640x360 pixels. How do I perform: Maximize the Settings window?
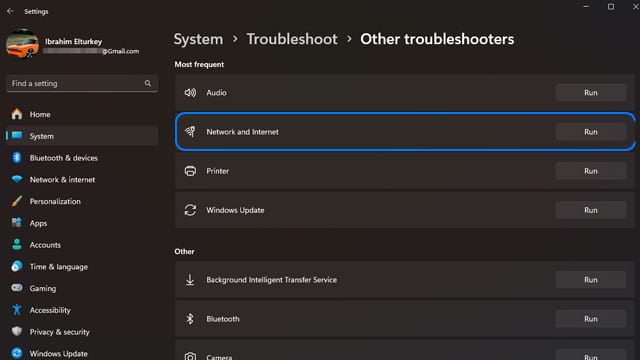pos(611,7)
